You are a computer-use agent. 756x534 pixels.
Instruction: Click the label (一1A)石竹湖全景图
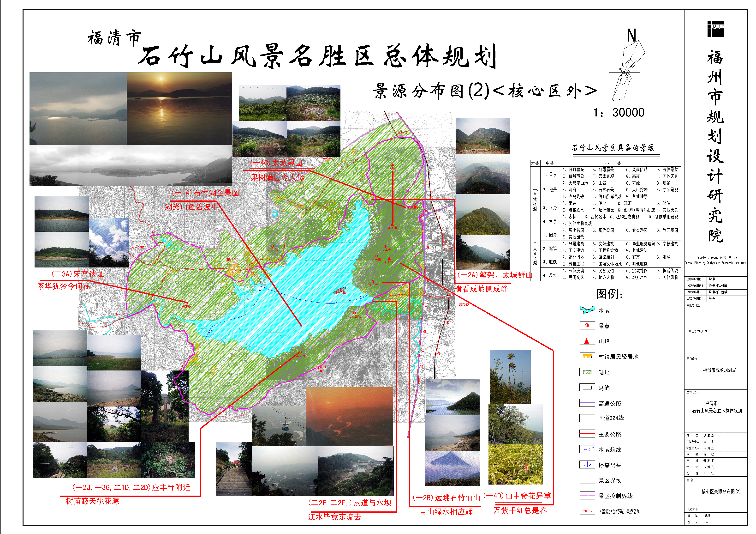[205, 193]
